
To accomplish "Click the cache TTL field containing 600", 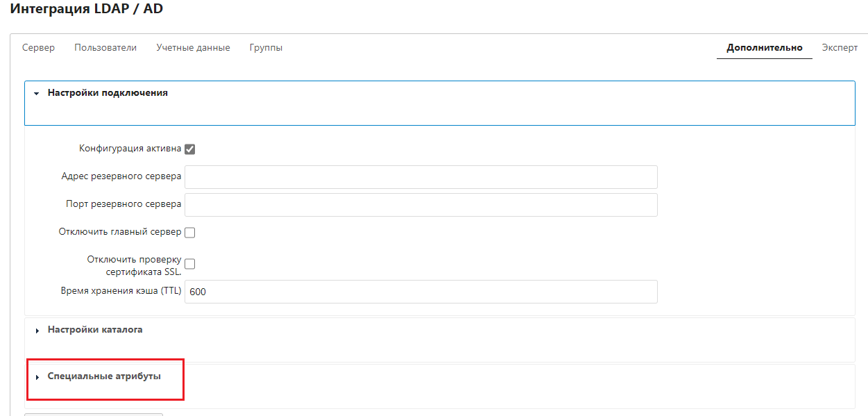I will 420,292.
